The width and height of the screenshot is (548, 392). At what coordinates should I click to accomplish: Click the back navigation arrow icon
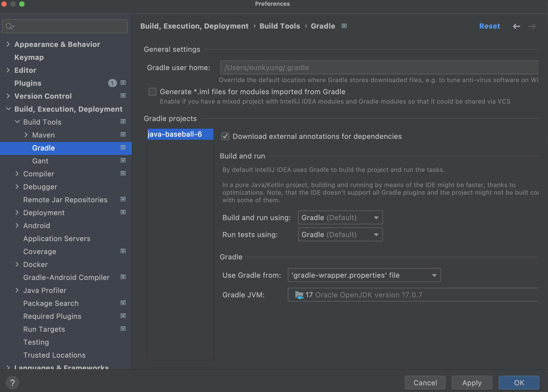tap(516, 26)
